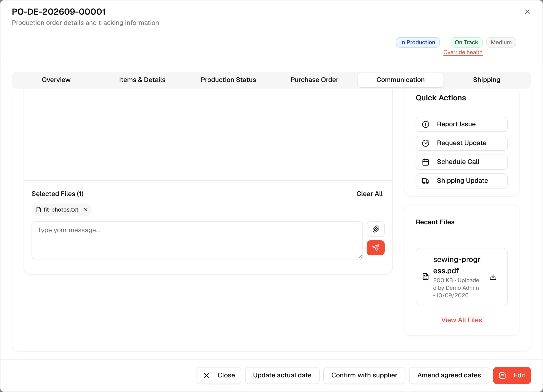The width and height of the screenshot is (543, 392).
Task: Click the Override health link
Action: pos(463,52)
